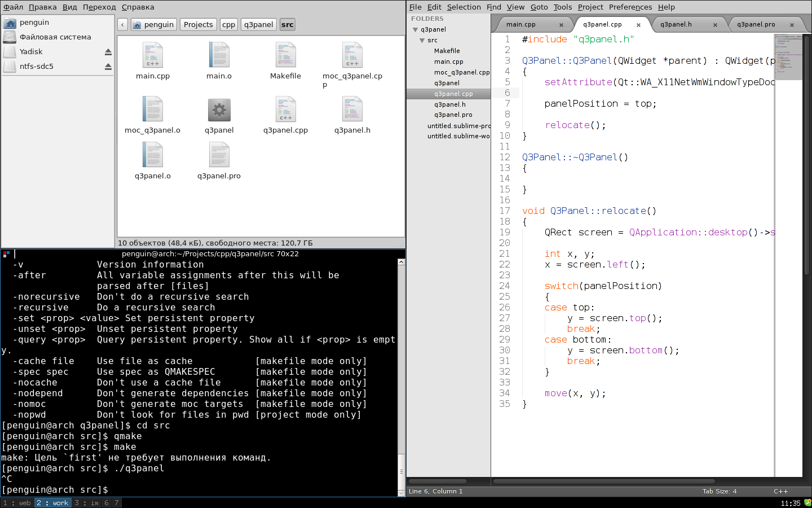
Task: Select the moc_q3panel.o file icon
Action: (x=153, y=110)
